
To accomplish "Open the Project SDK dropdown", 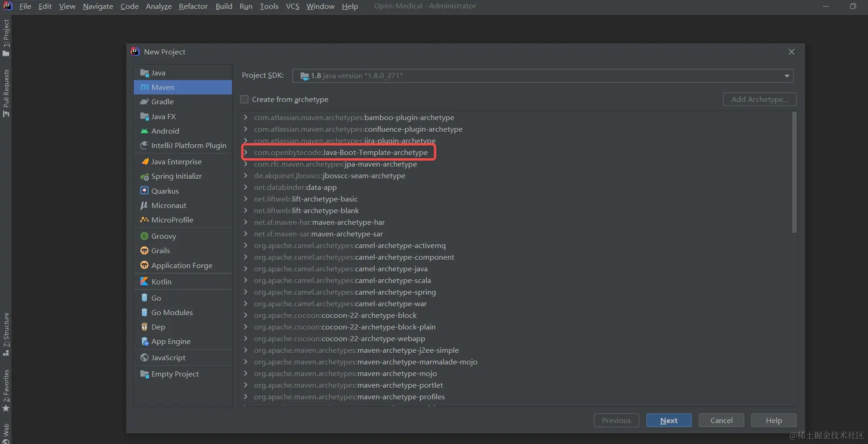I will [542, 76].
